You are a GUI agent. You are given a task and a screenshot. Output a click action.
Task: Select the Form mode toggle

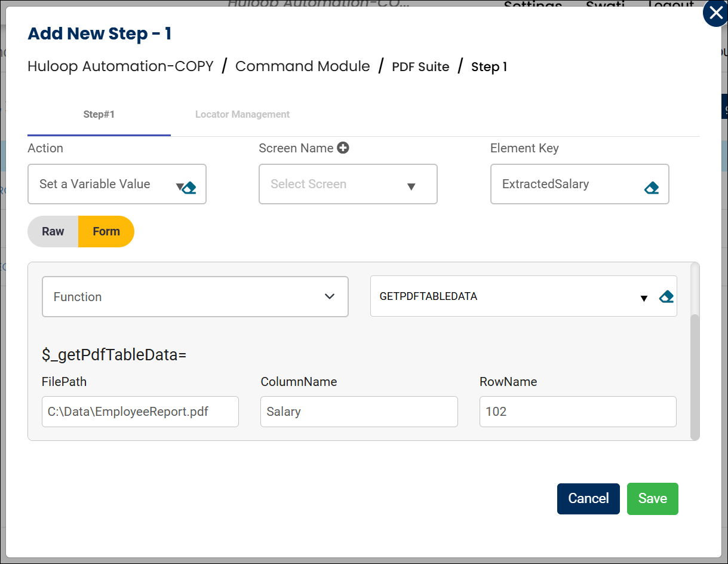pos(106,232)
